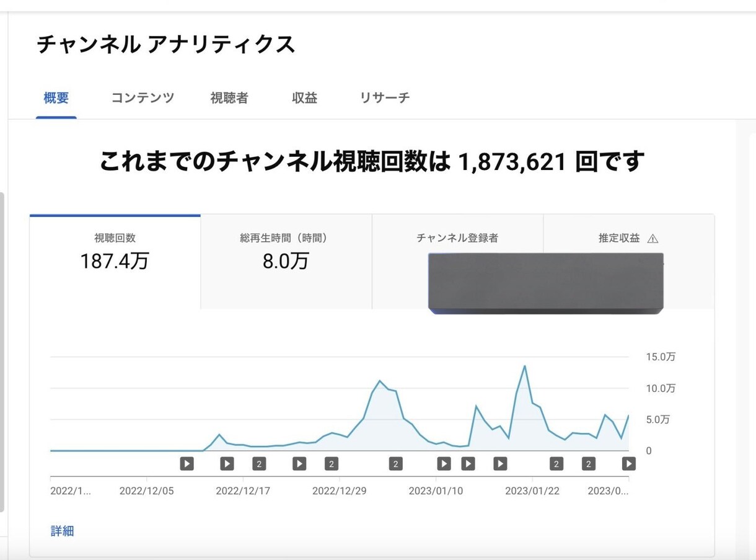Click the first video marker before 2022/12/17
The image size is (756, 560).
pyautogui.click(x=187, y=463)
